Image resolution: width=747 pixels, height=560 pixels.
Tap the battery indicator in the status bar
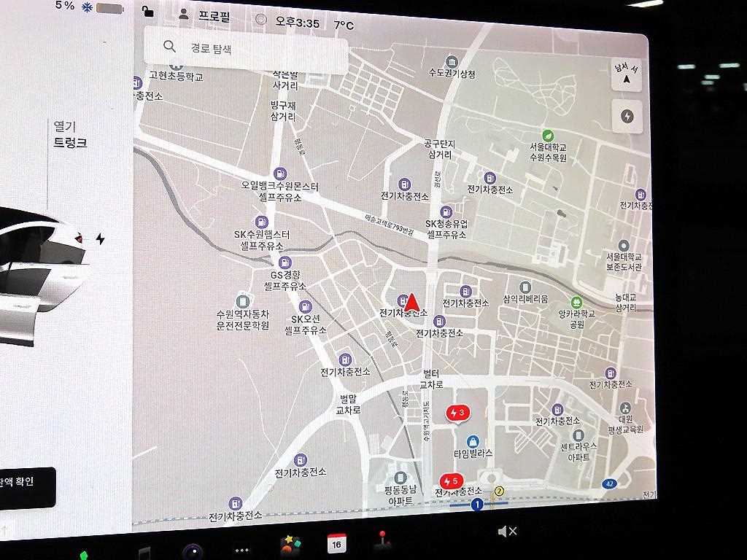tap(109, 8)
